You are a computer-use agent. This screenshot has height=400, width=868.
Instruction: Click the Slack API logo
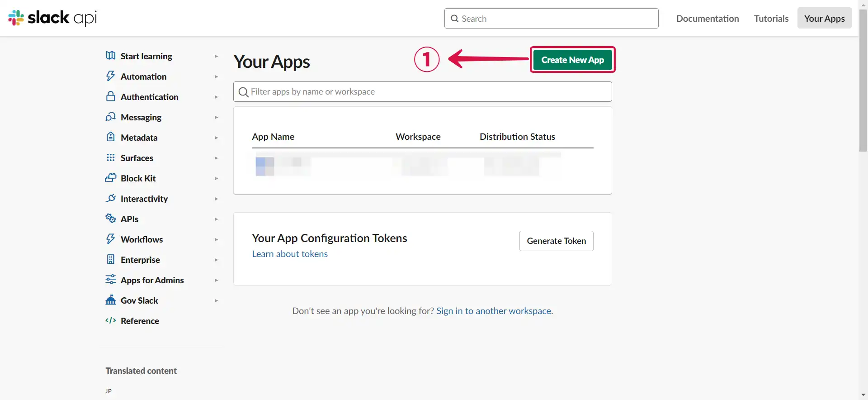click(x=52, y=18)
